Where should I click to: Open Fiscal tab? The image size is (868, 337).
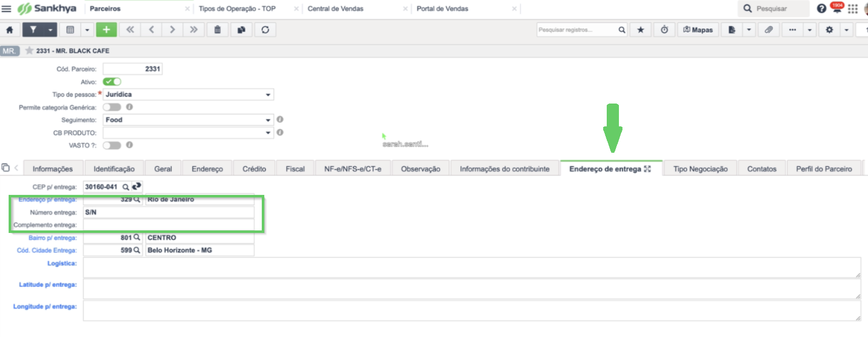tap(295, 169)
